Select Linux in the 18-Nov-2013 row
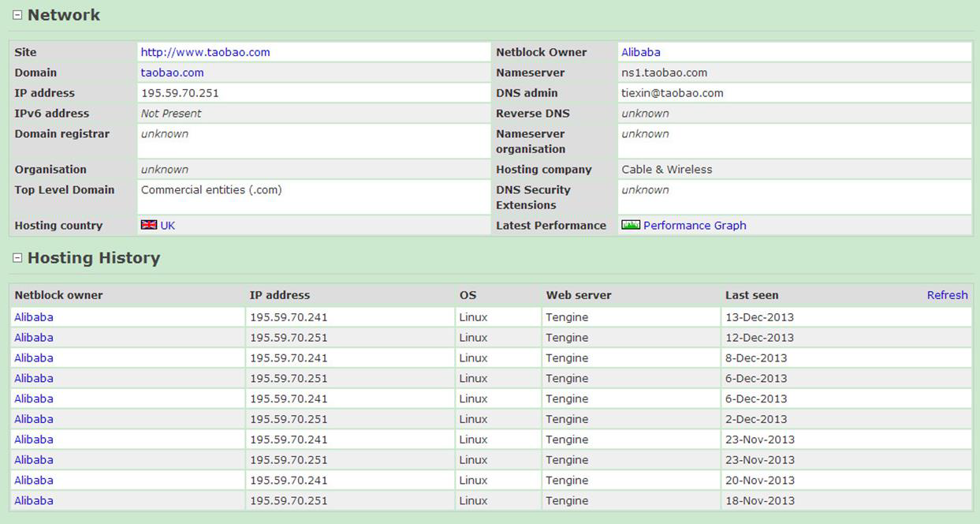 tap(473, 500)
